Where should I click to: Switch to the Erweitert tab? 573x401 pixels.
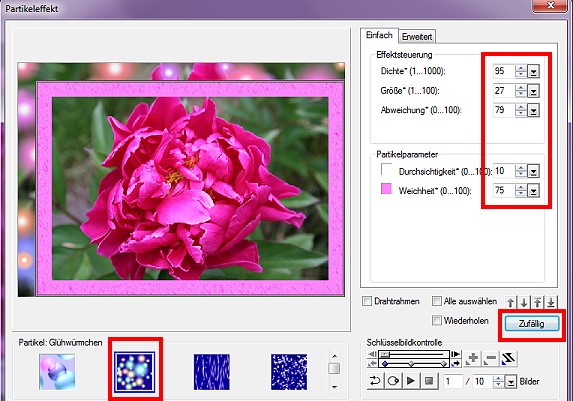pyautogui.click(x=417, y=37)
